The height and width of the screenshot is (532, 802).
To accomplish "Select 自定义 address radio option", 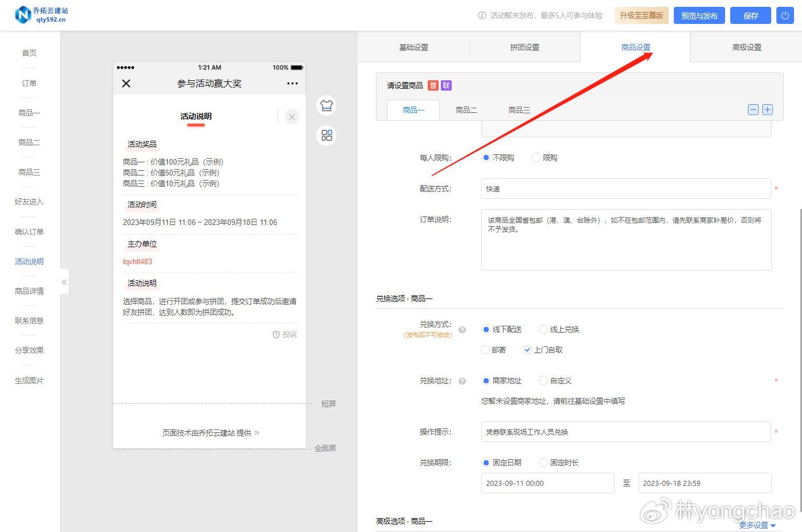I will [543, 380].
